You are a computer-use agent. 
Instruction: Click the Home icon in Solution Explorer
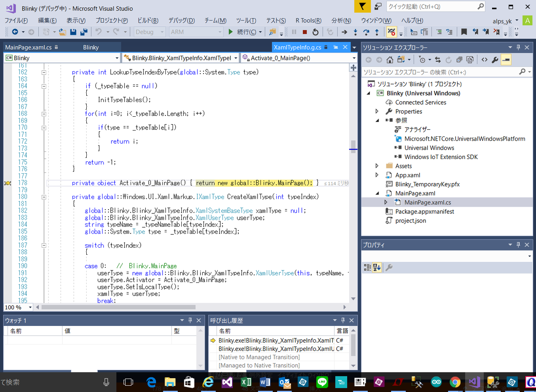tap(390, 60)
